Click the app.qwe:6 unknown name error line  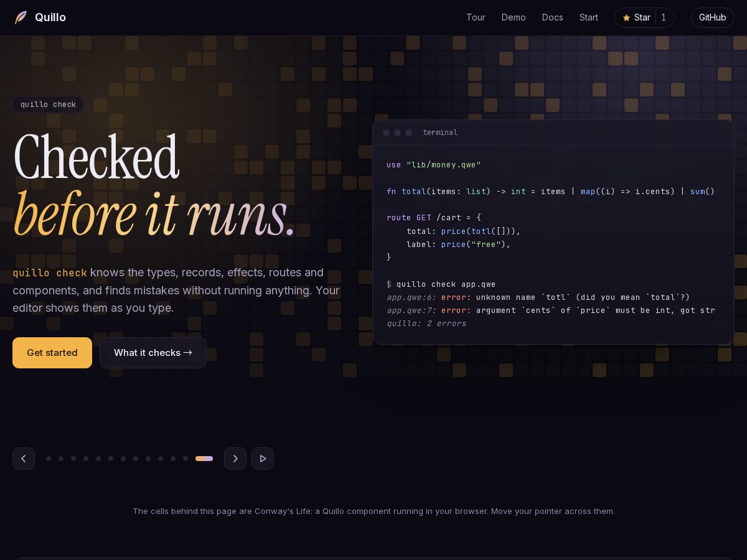tap(538, 297)
